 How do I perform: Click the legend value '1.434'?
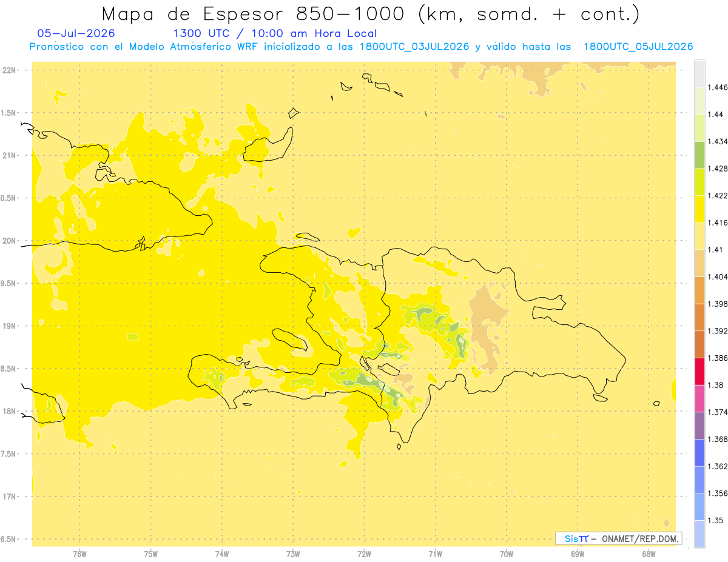718,141
